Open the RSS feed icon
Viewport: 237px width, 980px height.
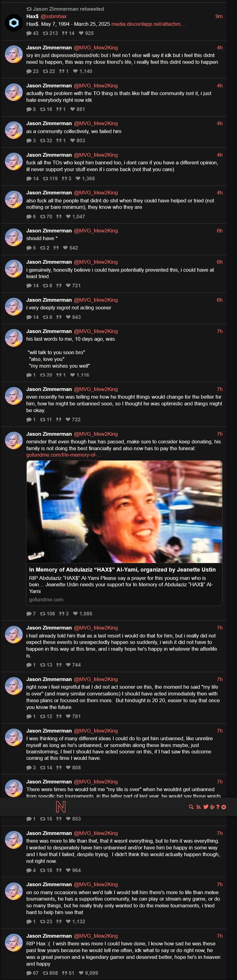[x=198, y=807]
